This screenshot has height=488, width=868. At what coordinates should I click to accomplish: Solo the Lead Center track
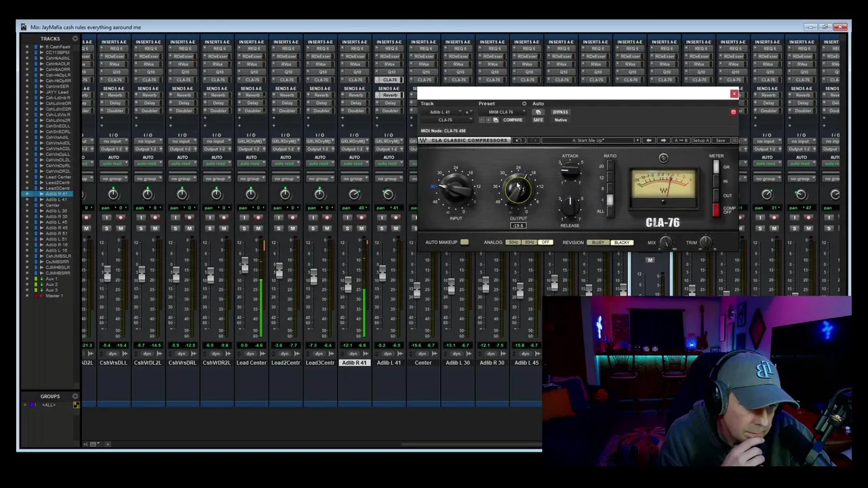tap(244, 228)
